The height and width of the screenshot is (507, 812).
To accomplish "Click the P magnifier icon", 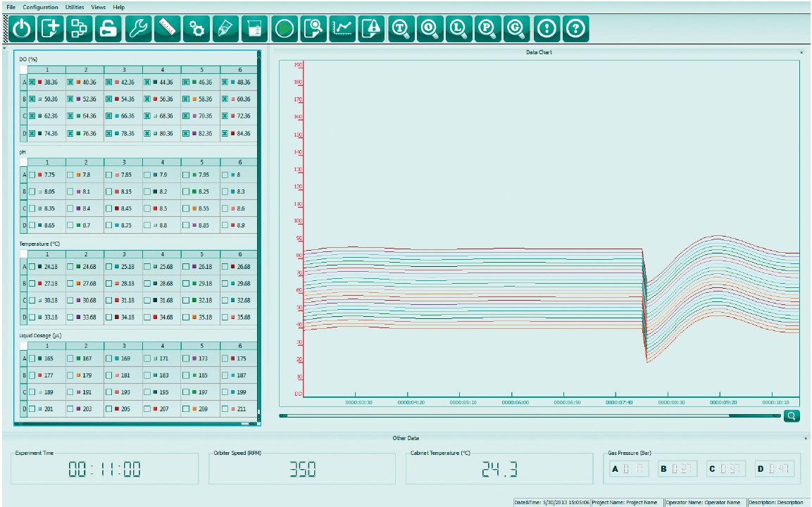I will 488,28.
